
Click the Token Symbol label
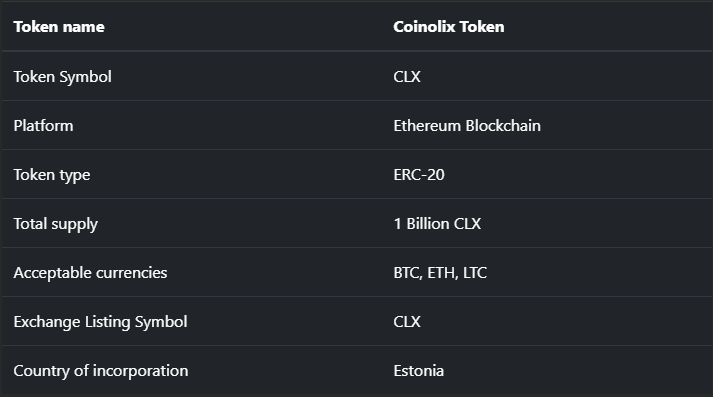pos(62,77)
